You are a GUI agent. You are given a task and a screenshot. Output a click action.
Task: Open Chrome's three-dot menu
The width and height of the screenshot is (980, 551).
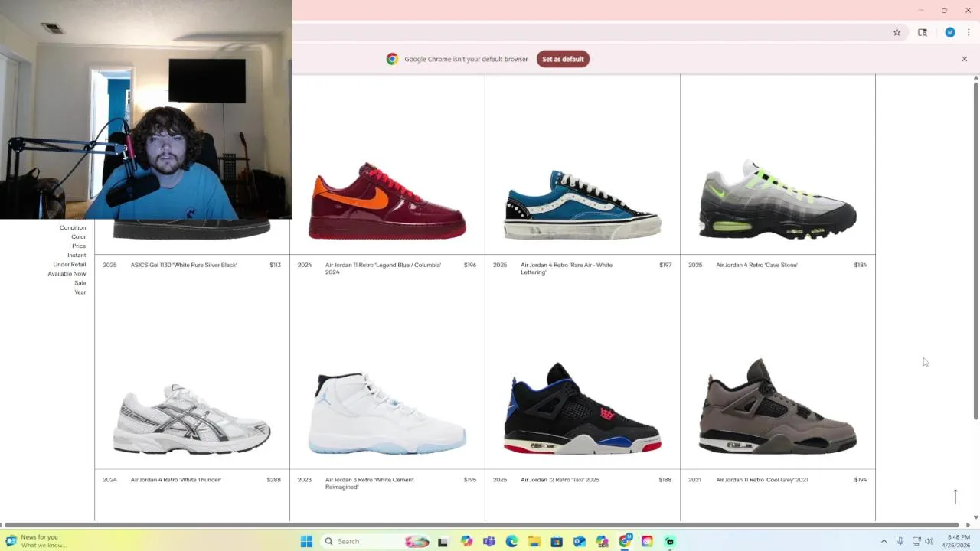(x=969, y=32)
